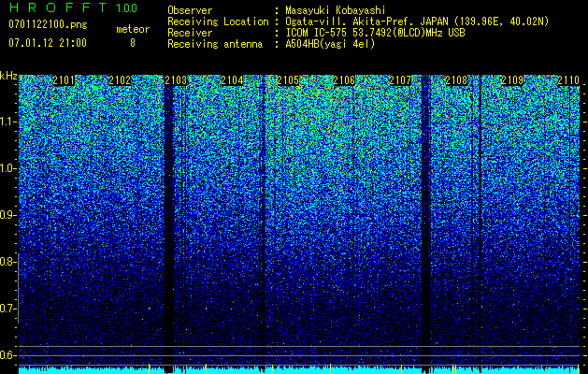The height and width of the screenshot is (374, 588).
Task: Click the kHz axis unit label
Action: tap(8, 76)
